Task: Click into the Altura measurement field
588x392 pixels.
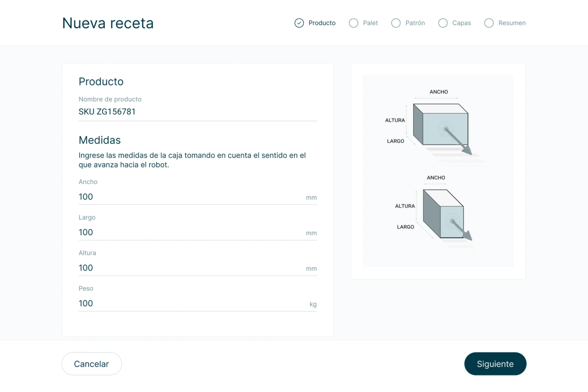Action: click(198, 268)
